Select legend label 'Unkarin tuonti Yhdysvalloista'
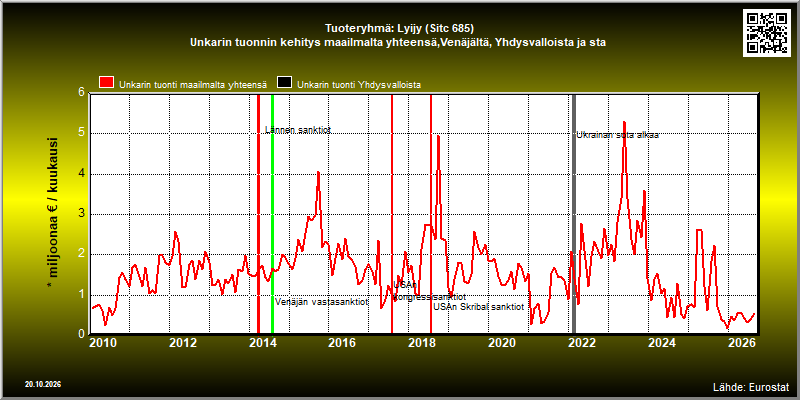800x400 pixels. [359, 85]
